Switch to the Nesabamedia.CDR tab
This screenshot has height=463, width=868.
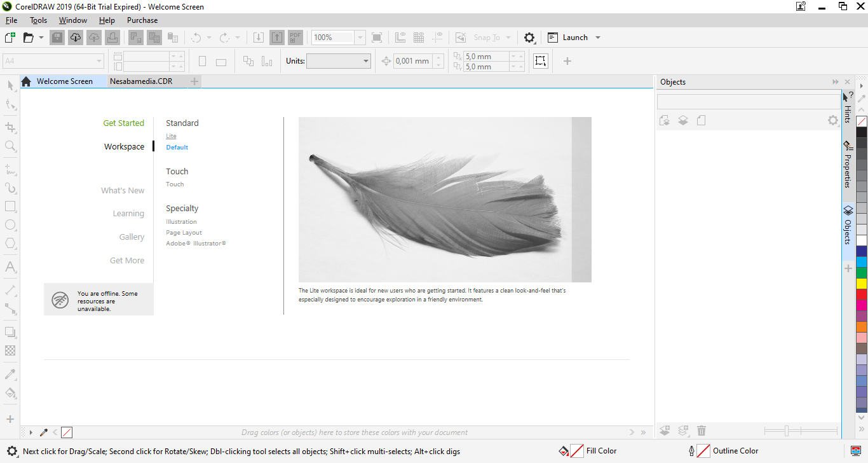(x=140, y=81)
